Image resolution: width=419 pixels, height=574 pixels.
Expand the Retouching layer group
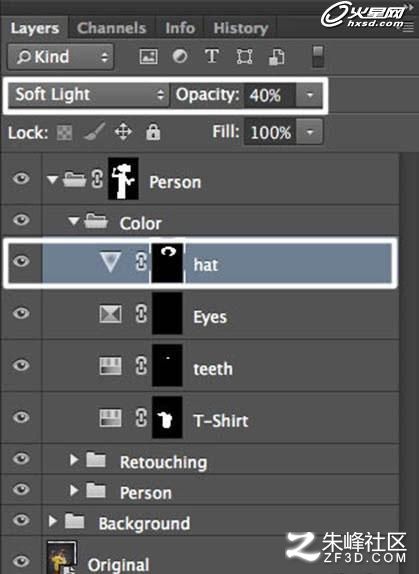[x=74, y=460]
